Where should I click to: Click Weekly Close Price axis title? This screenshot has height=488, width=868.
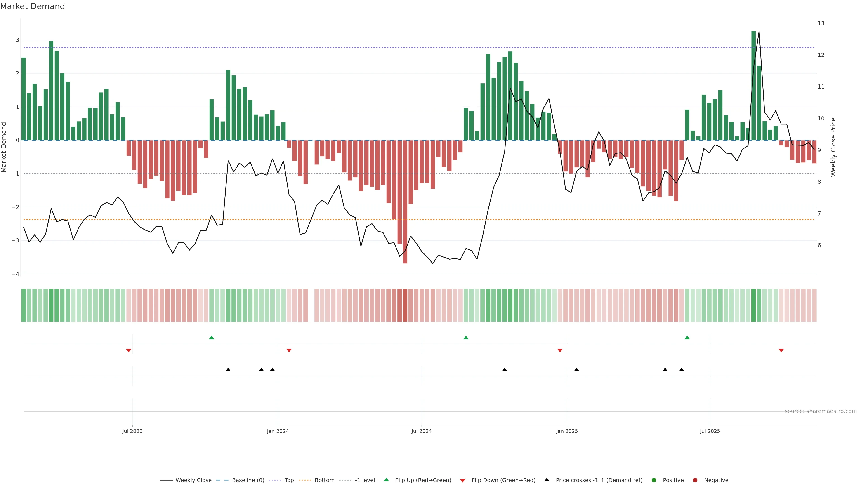coord(833,147)
